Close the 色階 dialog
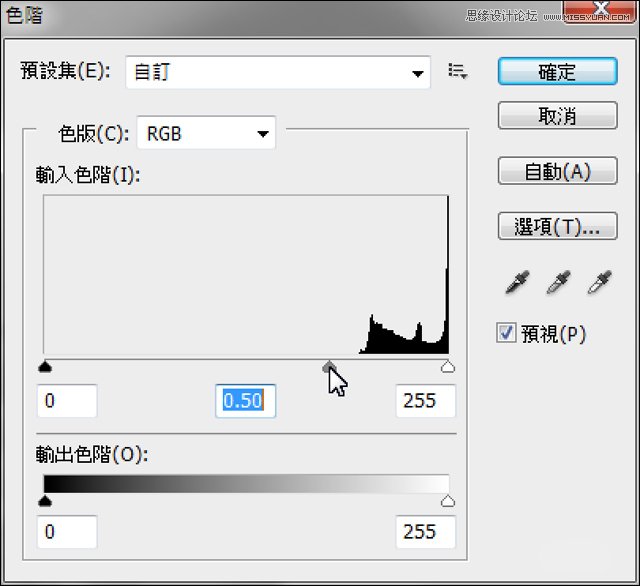Viewport: 640px width, 586px height. (600, 12)
